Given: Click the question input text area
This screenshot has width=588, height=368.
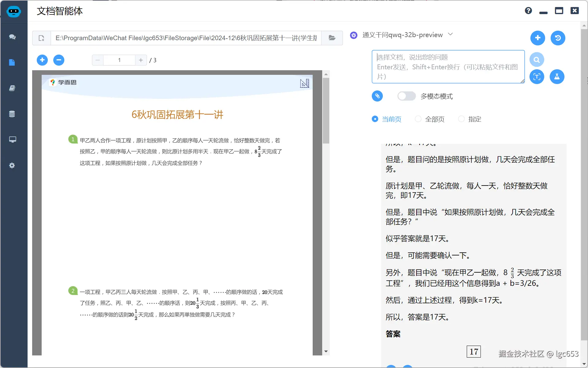Looking at the screenshot, I should (448, 67).
